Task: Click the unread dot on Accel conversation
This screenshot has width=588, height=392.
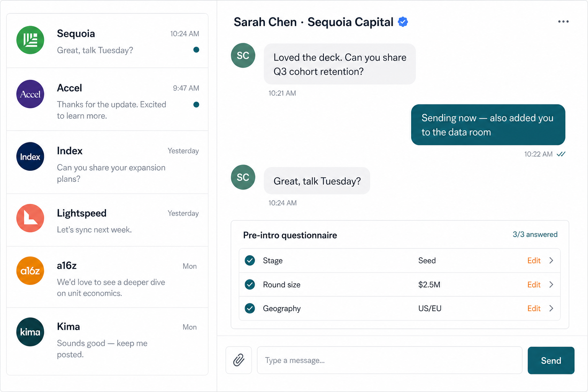Action: coord(196,105)
